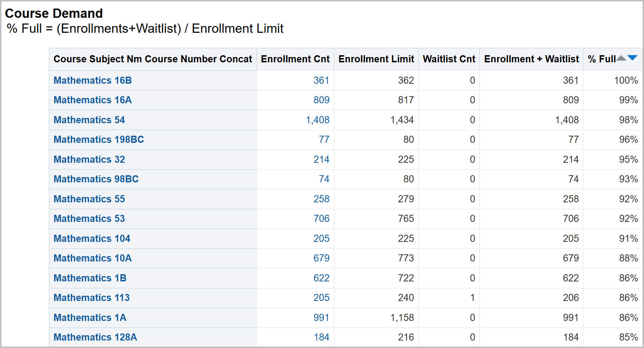Screen dimensions: 644x348
Task: Select enrollment limit 773 for Mathematics 10A
Action: [x=406, y=258]
